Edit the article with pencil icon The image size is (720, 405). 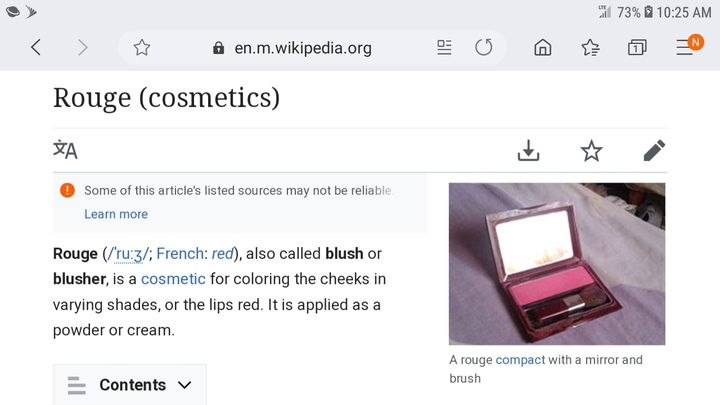(654, 150)
